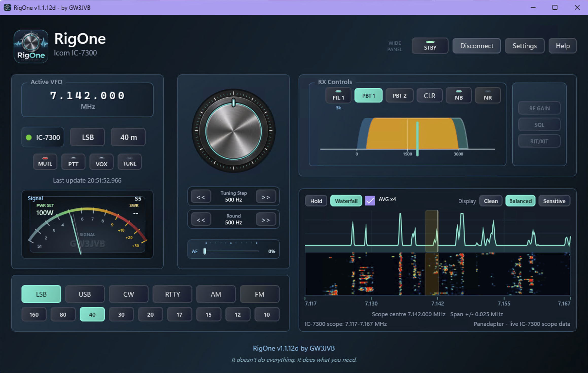Select the Sensitive display mode

pyautogui.click(x=554, y=201)
